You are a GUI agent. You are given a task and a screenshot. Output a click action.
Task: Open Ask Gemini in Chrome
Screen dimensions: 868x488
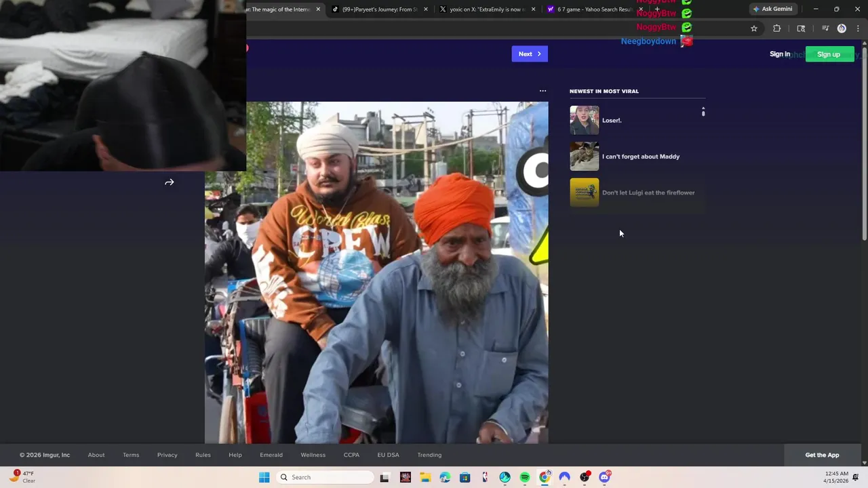(x=772, y=9)
